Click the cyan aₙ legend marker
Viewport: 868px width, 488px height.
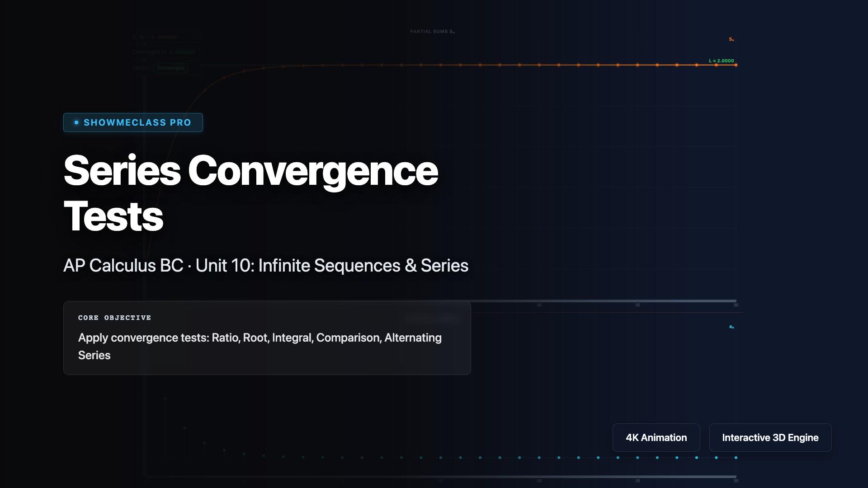tap(731, 327)
